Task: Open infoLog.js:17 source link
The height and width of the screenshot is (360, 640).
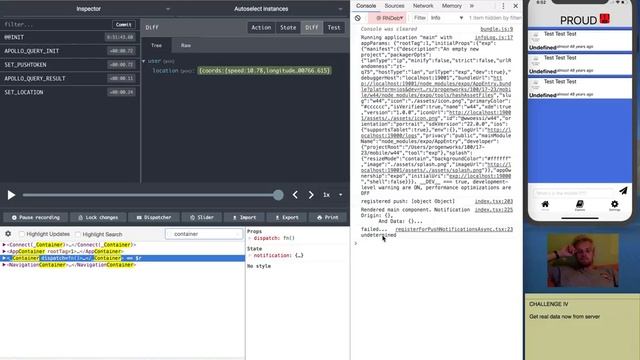Action: click(494, 38)
